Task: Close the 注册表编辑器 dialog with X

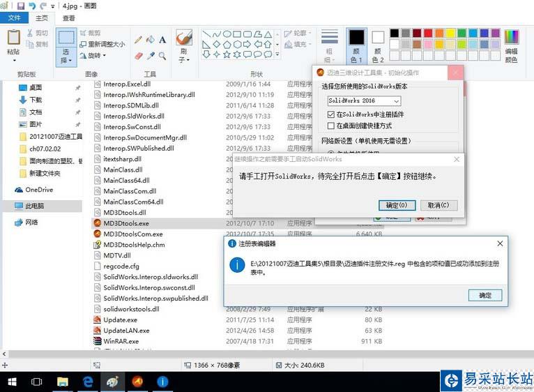Action: point(500,243)
